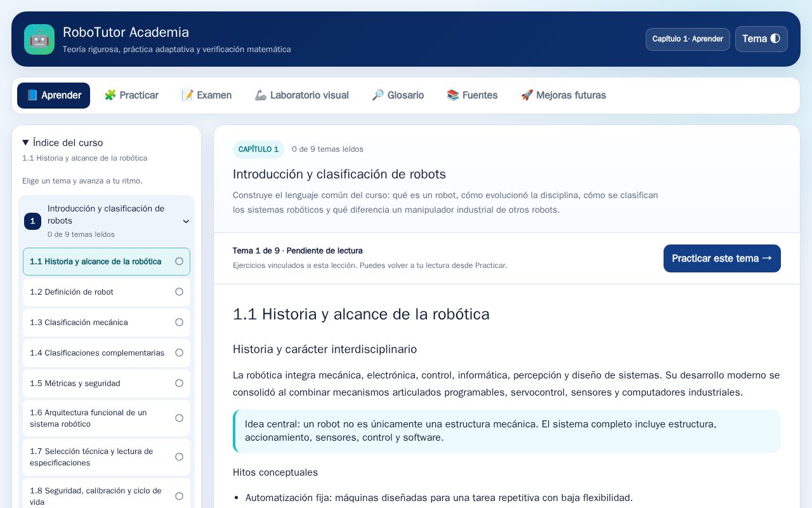The width and height of the screenshot is (812, 508).
Task: Toggle the Tema light/dark theme button
Action: coord(761,39)
